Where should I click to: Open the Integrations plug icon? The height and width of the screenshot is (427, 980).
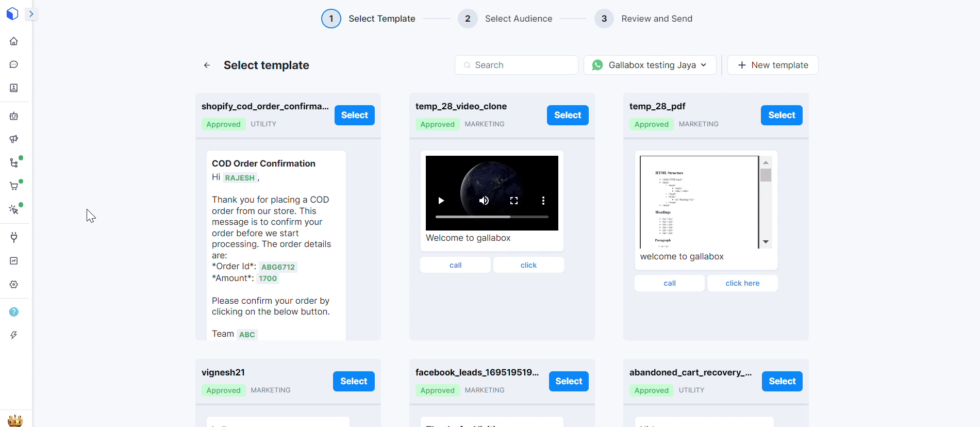14,237
